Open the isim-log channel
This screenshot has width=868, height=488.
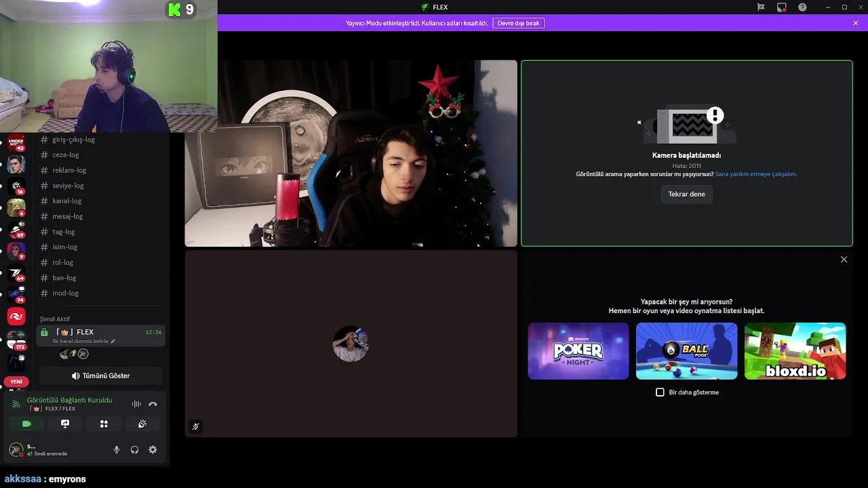(100, 247)
